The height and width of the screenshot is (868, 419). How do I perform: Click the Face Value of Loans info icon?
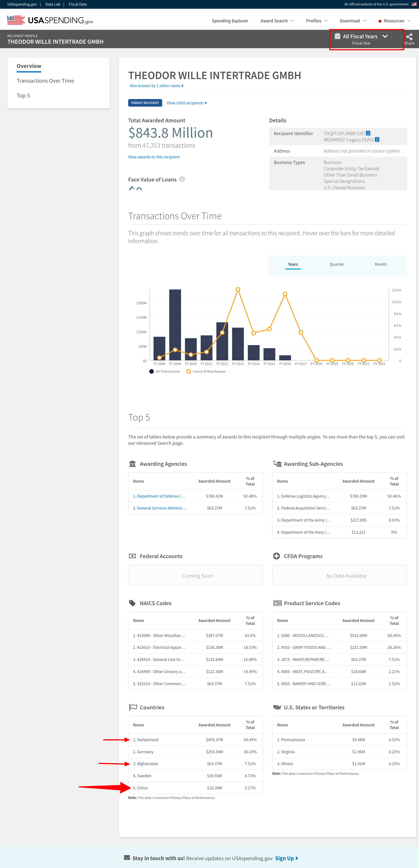tap(182, 179)
